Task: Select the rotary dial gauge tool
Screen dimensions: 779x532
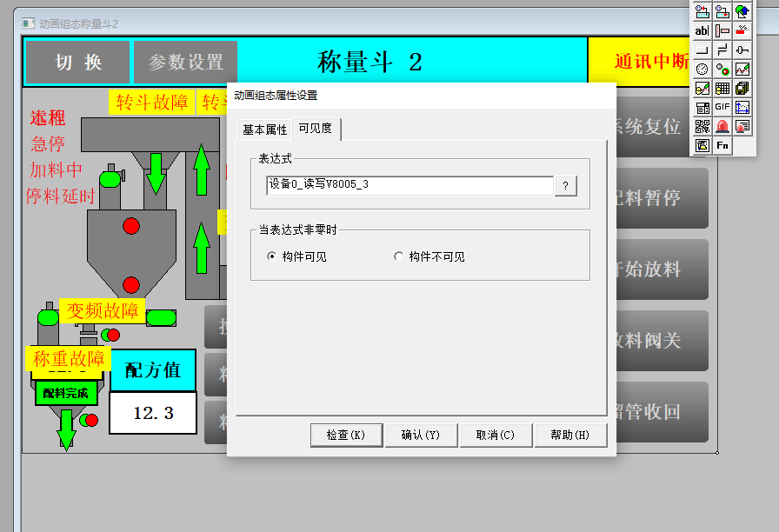Action: (x=702, y=69)
